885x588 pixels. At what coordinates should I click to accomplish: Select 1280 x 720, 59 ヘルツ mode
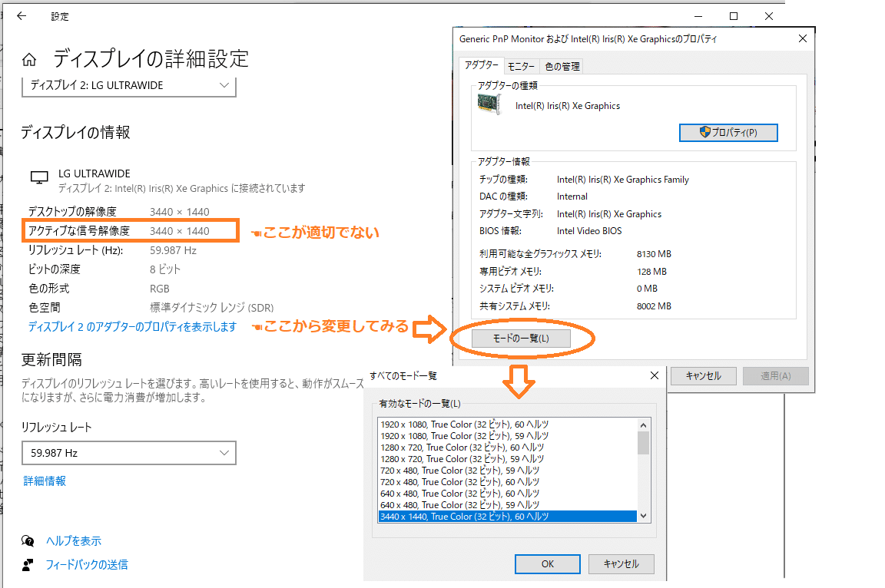[x=507, y=459]
